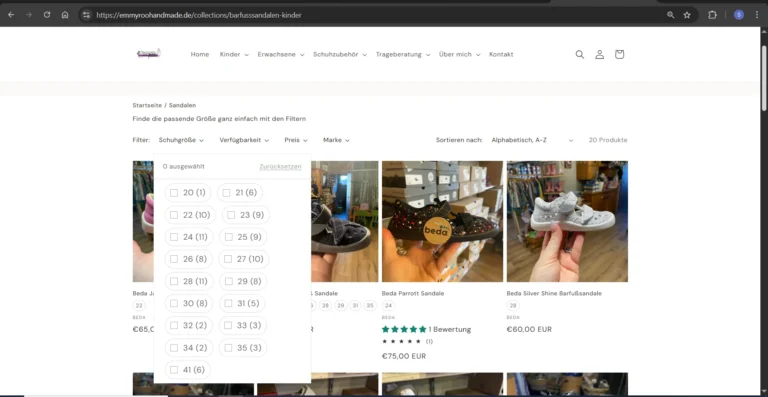Image resolution: width=768 pixels, height=397 pixels.
Task: Open the browser extensions puzzle icon
Action: [712, 15]
